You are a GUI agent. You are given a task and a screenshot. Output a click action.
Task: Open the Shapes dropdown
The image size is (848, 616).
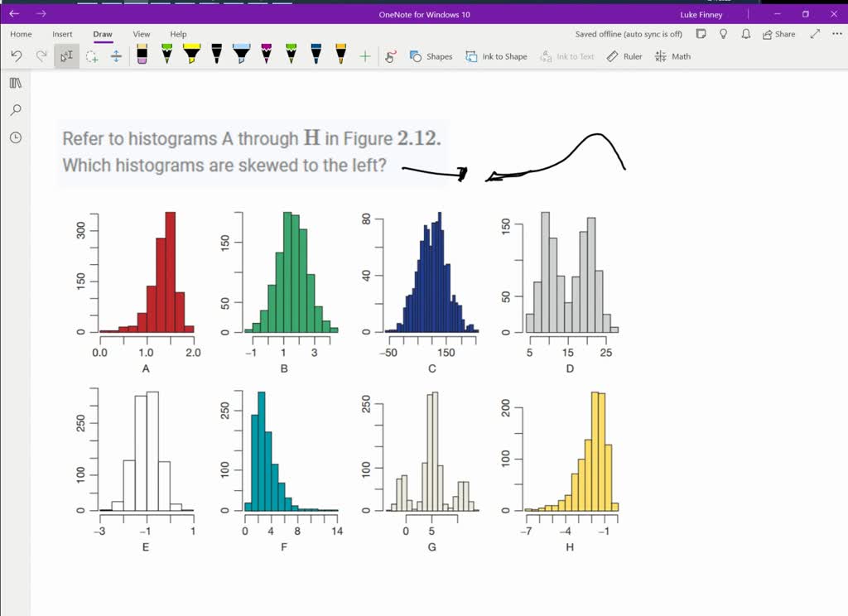(x=431, y=56)
